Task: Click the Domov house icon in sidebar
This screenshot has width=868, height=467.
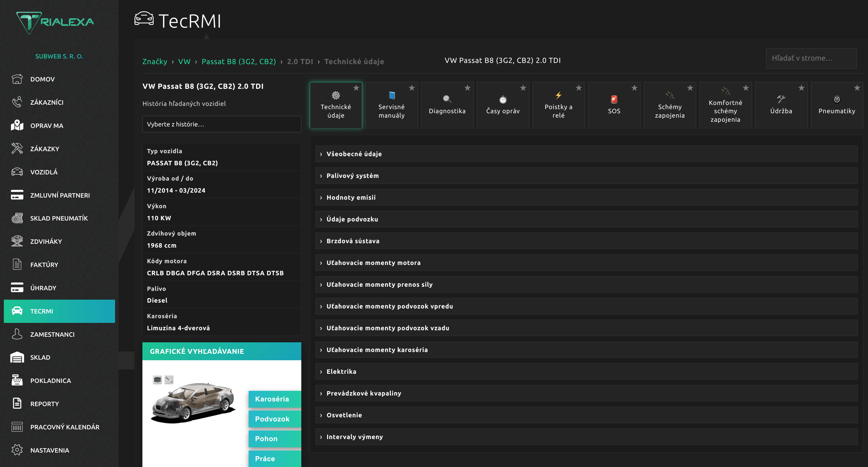Action: pyautogui.click(x=17, y=79)
